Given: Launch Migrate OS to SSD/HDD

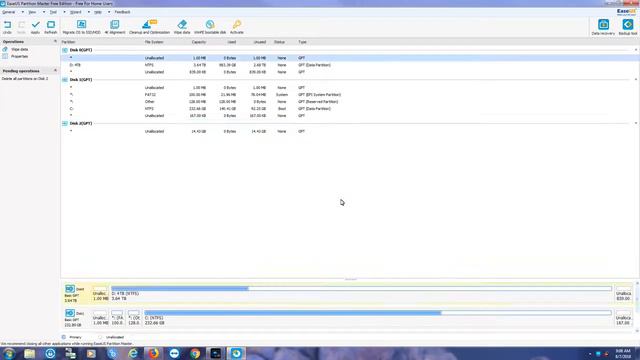Looking at the screenshot, I should point(81,27).
